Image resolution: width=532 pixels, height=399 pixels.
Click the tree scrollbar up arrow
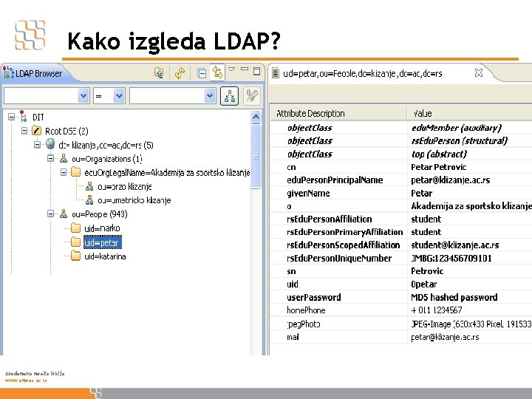(256, 117)
